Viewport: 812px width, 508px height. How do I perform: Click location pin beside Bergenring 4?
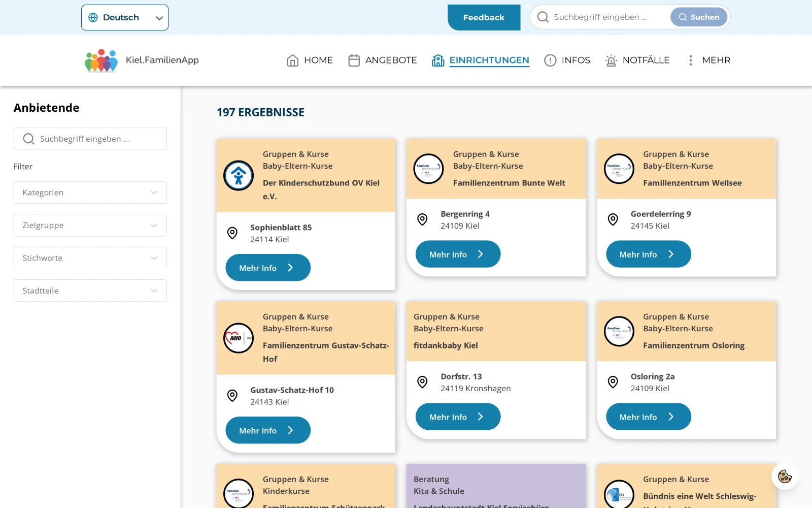point(422,219)
